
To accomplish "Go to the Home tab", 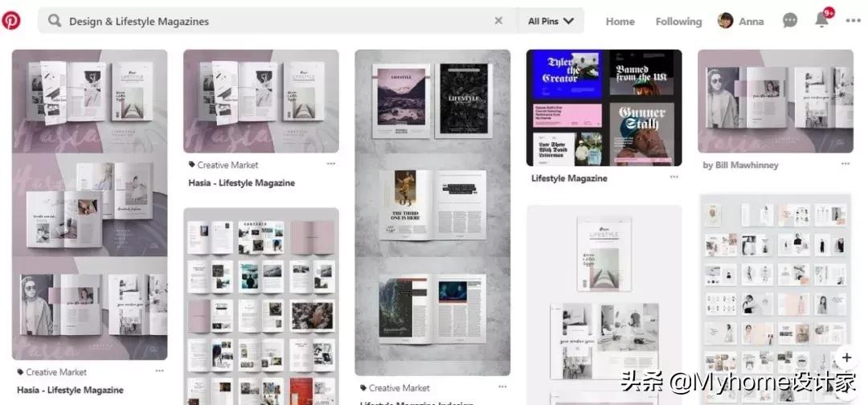I will [620, 22].
